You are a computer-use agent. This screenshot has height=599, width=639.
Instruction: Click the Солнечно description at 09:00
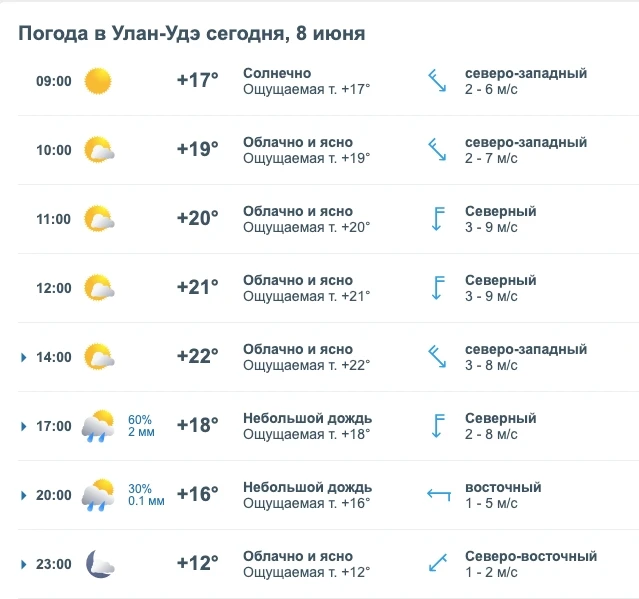point(277,73)
